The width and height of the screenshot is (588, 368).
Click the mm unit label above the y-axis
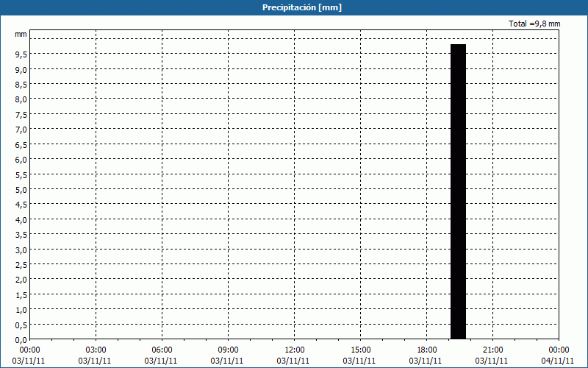point(21,35)
